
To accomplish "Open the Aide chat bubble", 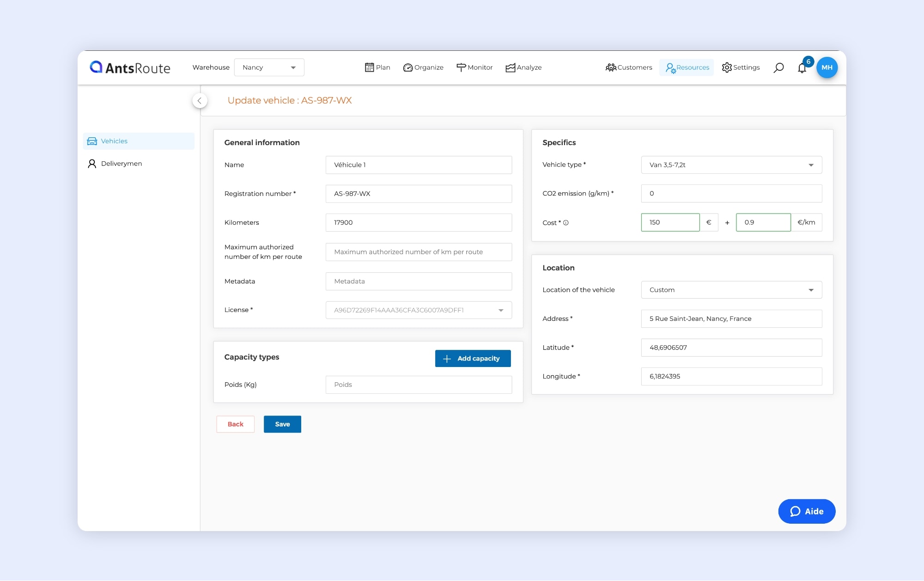I will click(x=807, y=511).
